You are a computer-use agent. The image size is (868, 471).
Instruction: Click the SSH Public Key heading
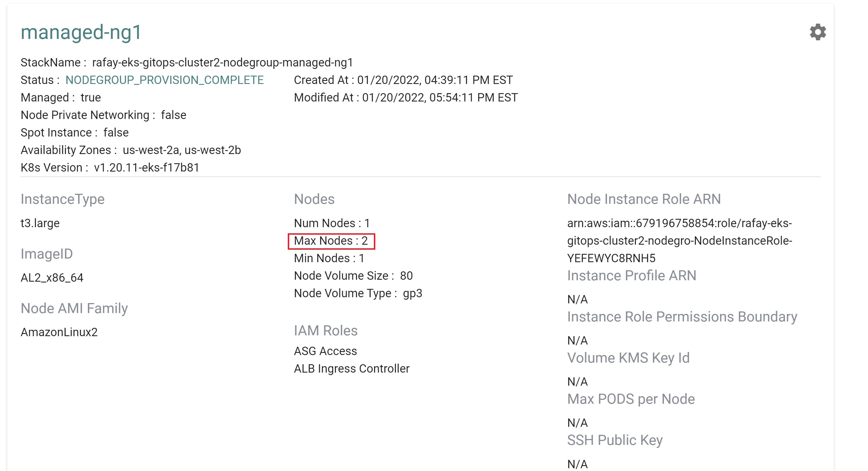(x=615, y=440)
